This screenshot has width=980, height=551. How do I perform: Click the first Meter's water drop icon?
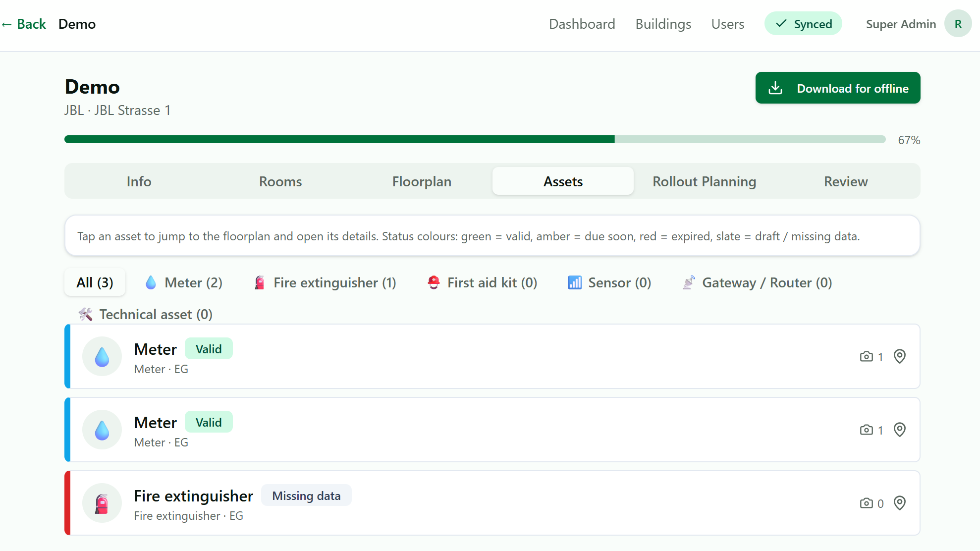(102, 356)
